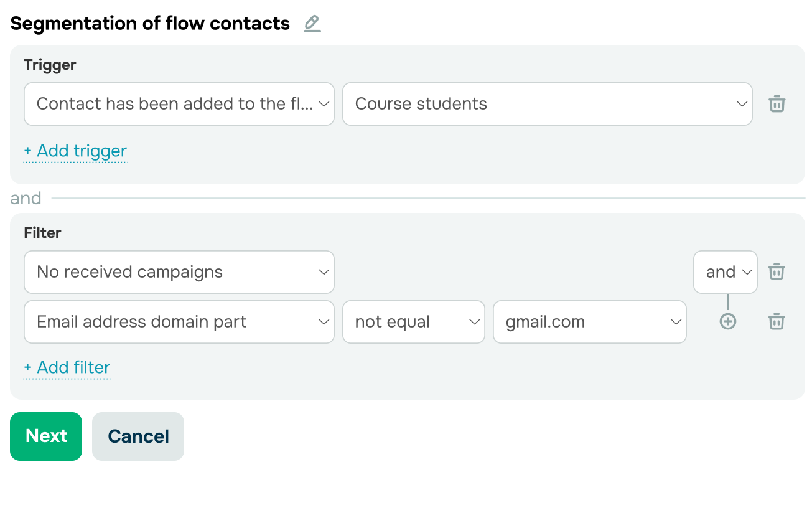Delete the Course students trigger row
Screen dimensions: 812x528
pyautogui.click(x=777, y=104)
